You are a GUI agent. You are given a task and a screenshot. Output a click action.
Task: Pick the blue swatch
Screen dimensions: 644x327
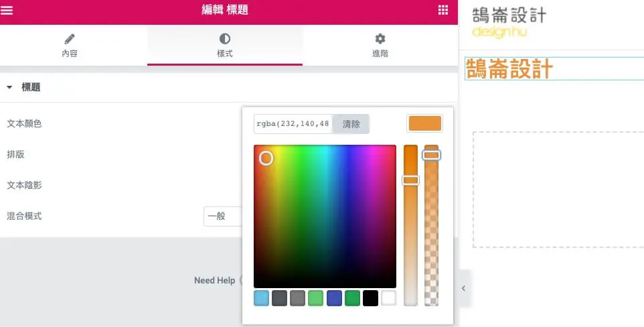[334, 298]
